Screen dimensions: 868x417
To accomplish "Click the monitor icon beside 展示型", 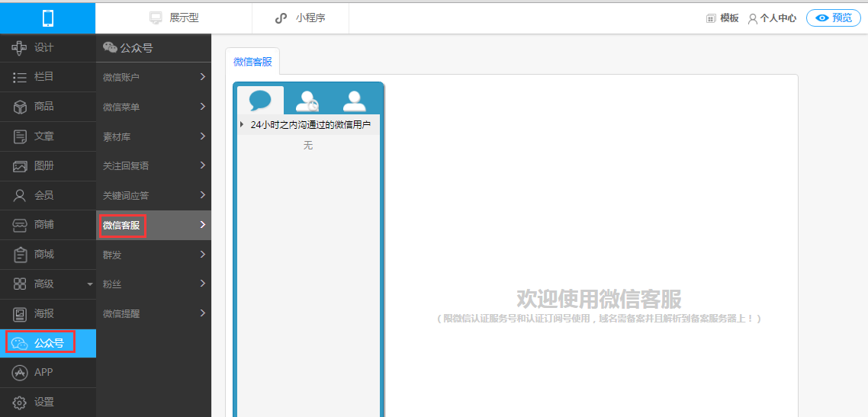I will coord(156,18).
